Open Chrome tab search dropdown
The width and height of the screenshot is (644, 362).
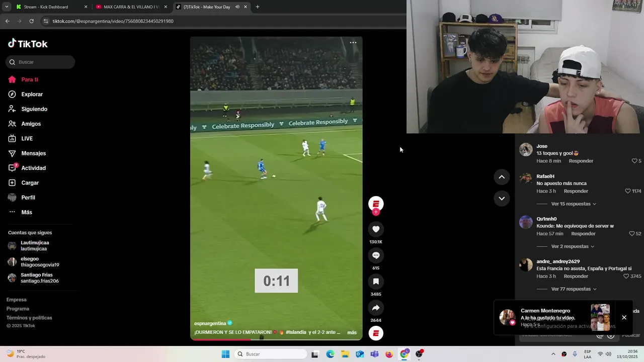coord(6,7)
